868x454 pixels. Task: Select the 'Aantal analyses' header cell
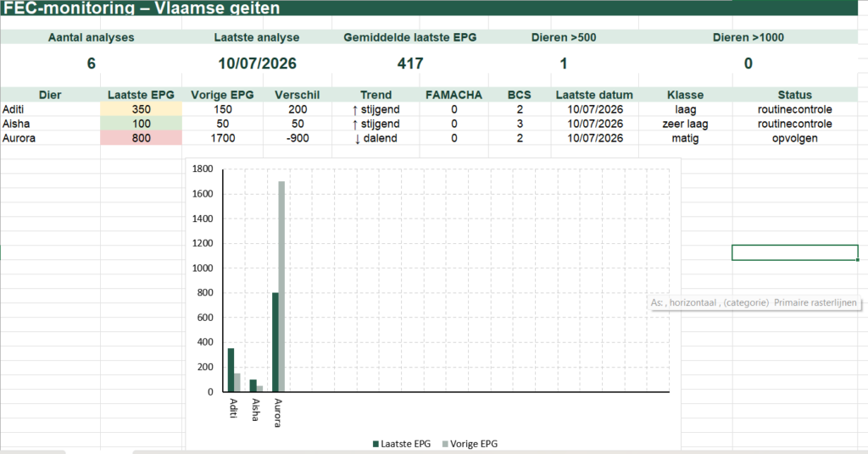click(92, 37)
